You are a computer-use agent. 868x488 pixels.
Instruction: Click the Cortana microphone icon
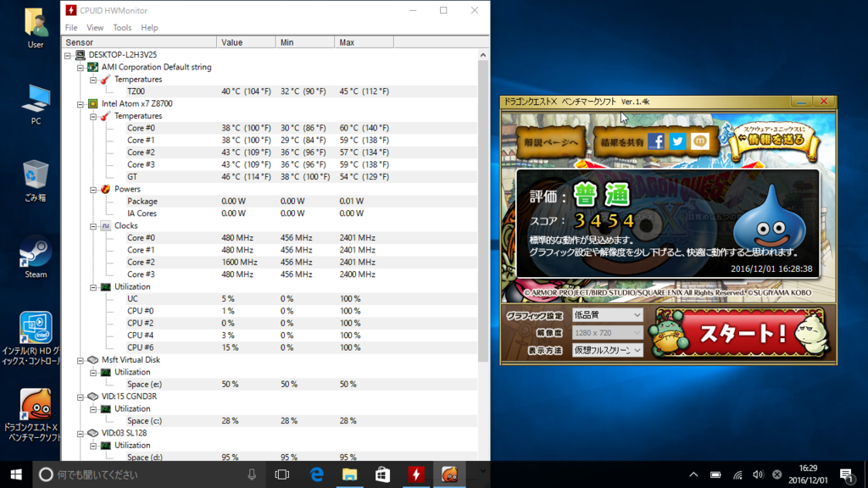[252, 474]
